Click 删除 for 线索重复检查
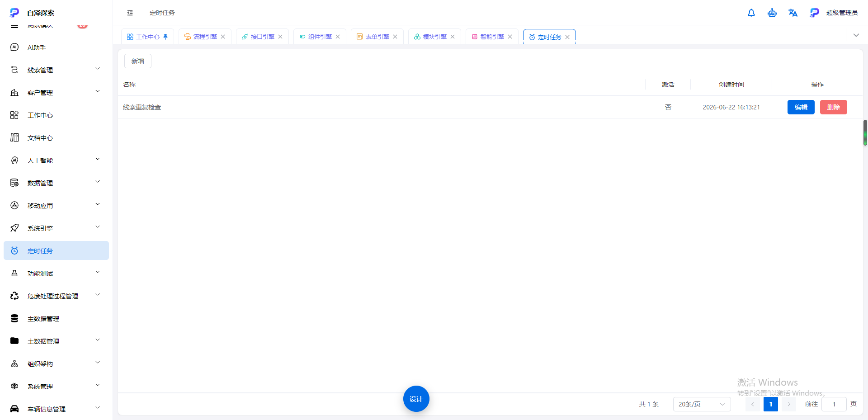Screen dimensions: 868x420 (834, 107)
